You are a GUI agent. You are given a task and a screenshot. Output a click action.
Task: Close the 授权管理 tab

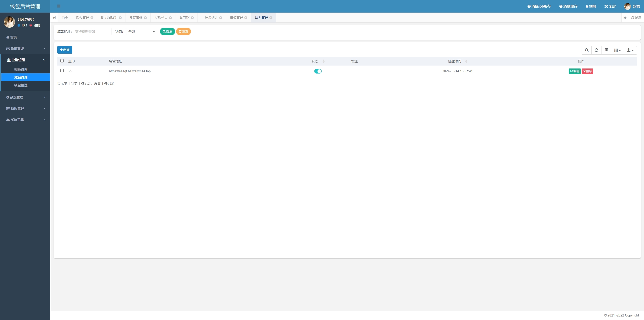(x=92, y=18)
